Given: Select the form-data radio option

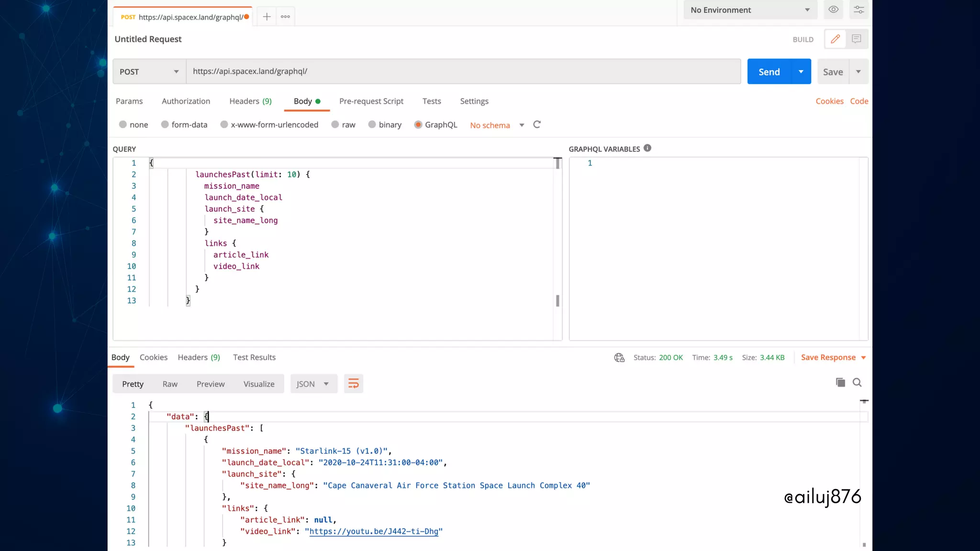Looking at the screenshot, I should click(x=165, y=125).
